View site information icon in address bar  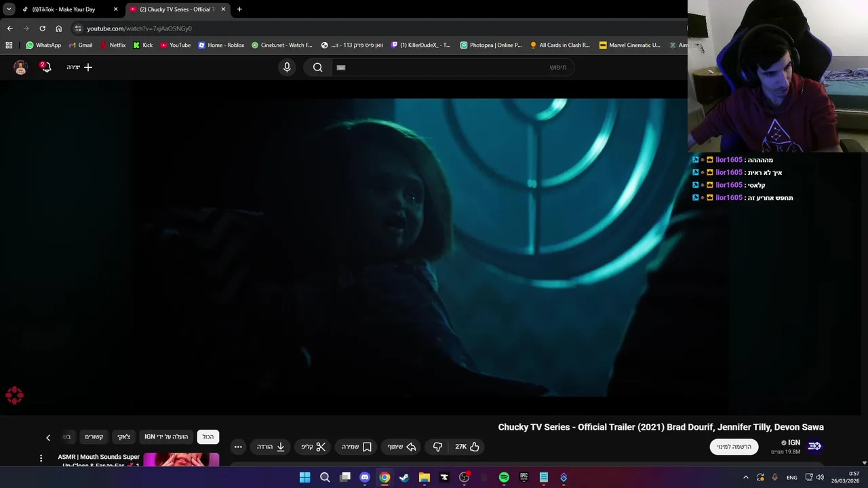78,28
